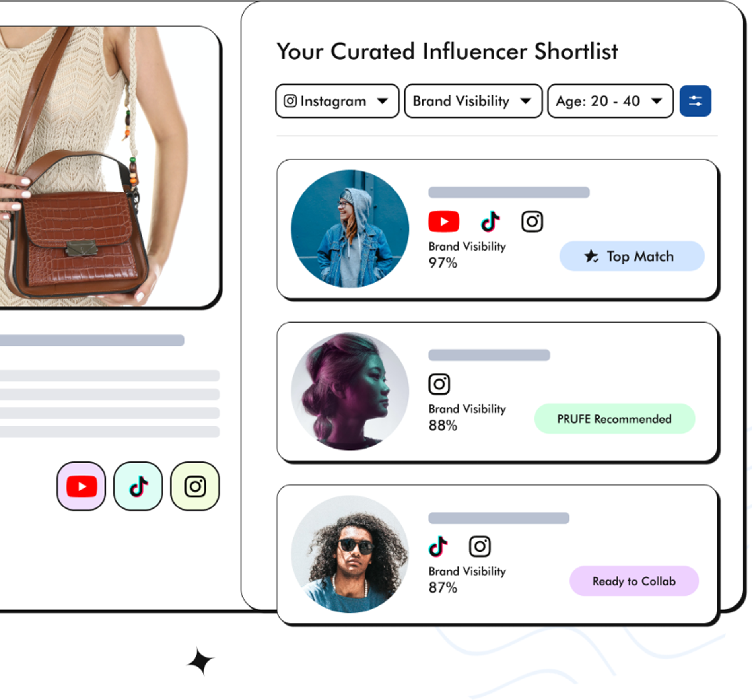Click the TikTok icon on 87% influencer card
Viewport: 752px width, 700px height.
pos(438,546)
